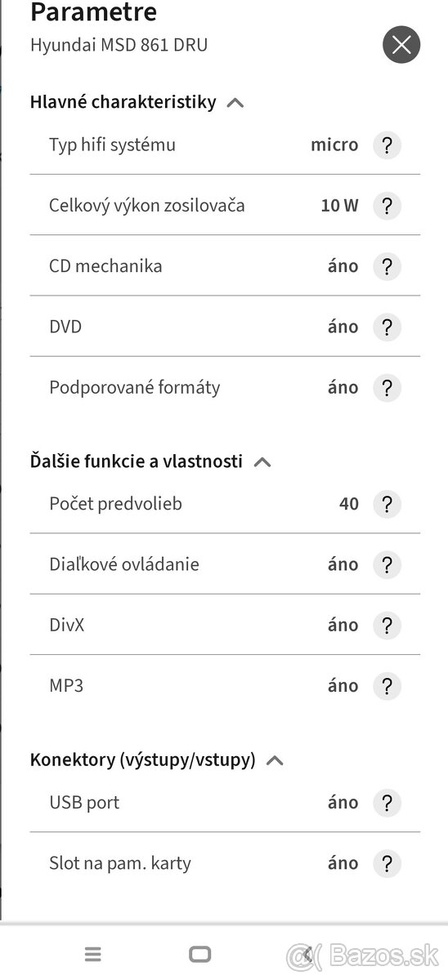Tap the USB port help icon

pyautogui.click(x=387, y=803)
